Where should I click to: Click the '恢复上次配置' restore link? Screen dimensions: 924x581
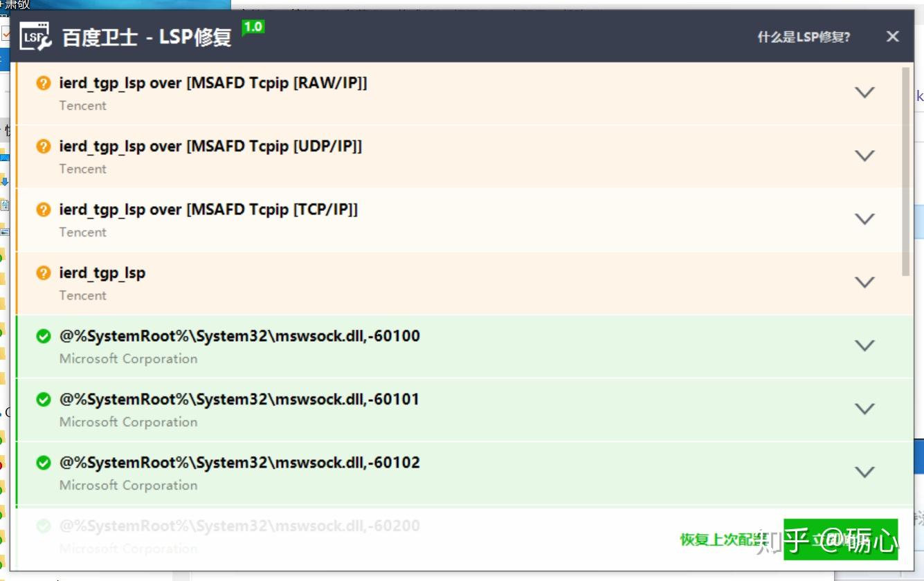click(724, 539)
